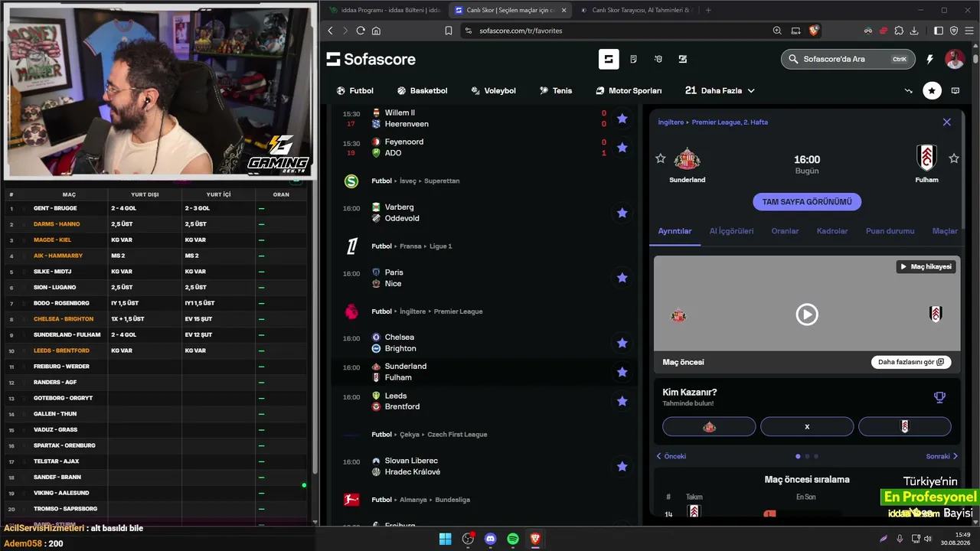The image size is (980, 551).
Task: Open Brave browser from the taskbar
Action: pyautogui.click(x=535, y=539)
